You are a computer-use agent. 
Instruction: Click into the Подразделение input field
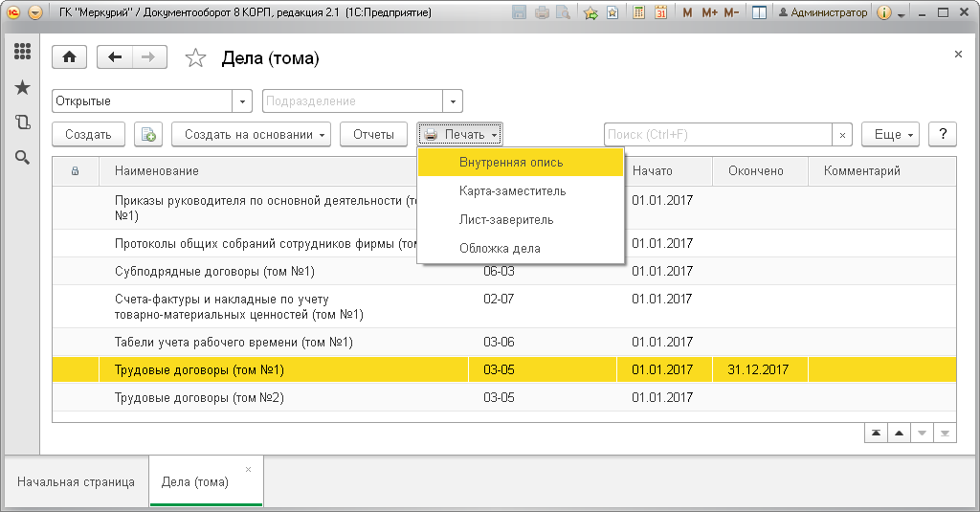(x=352, y=101)
